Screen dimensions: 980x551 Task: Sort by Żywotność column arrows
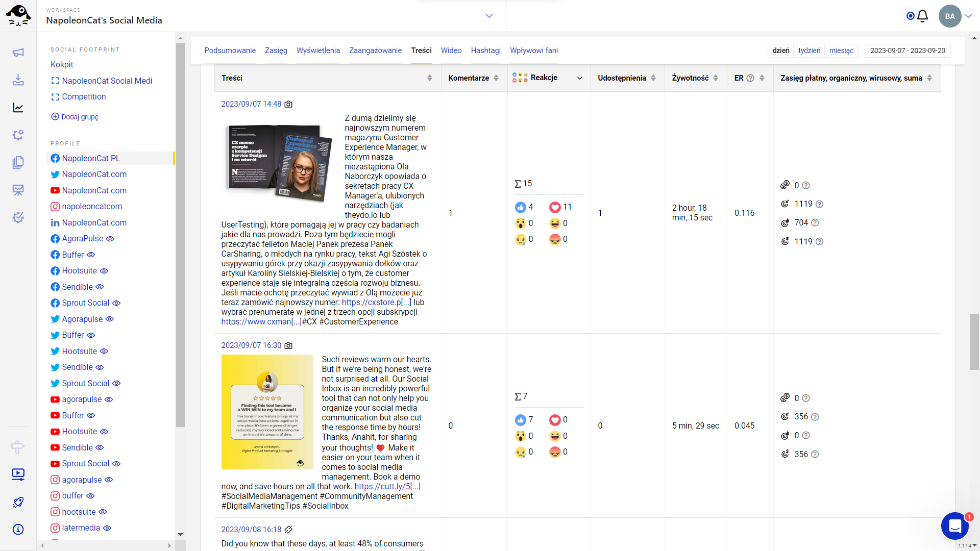click(x=716, y=78)
